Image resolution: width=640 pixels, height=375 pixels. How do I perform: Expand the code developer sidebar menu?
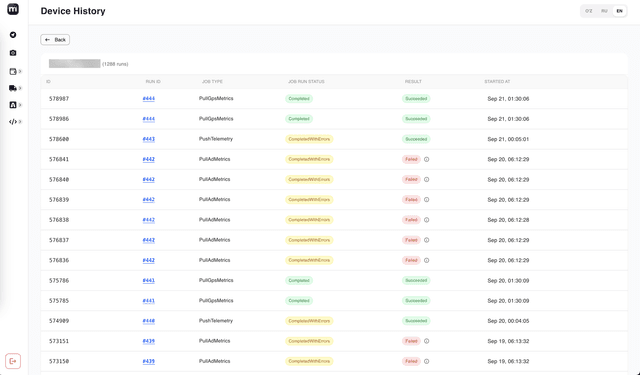[15, 122]
